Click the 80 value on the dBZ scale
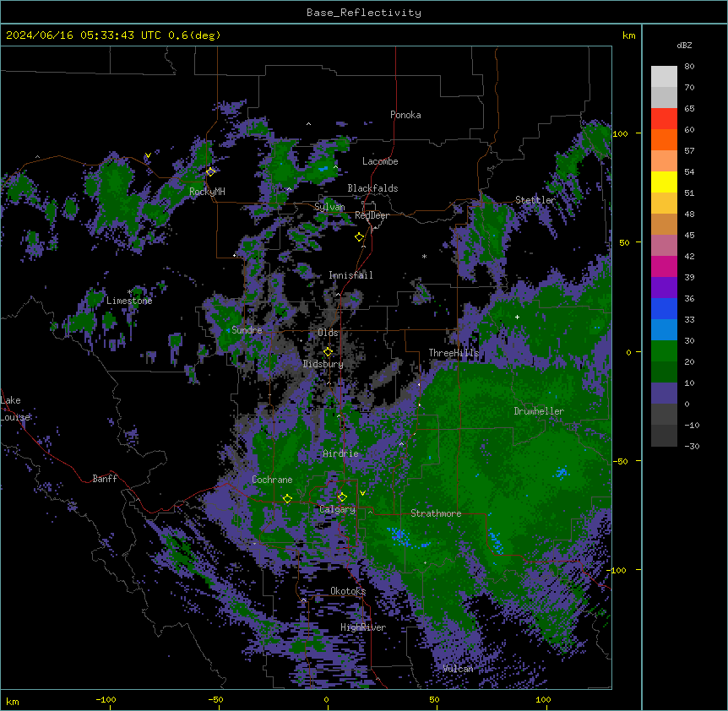This screenshot has width=728, height=711. (689, 67)
